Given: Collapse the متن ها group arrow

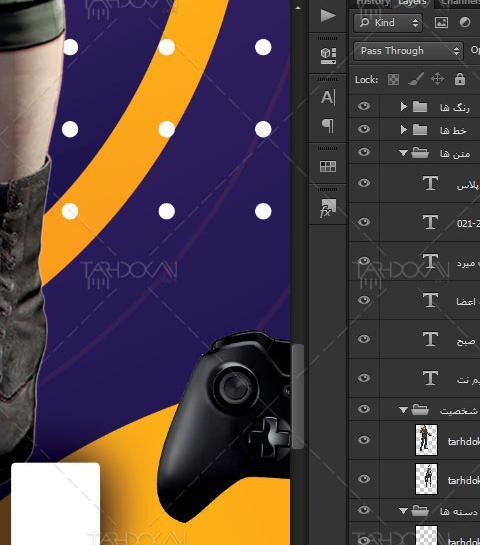Looking at the screenshot, I should pyautogui.click(x=403, y=153).
